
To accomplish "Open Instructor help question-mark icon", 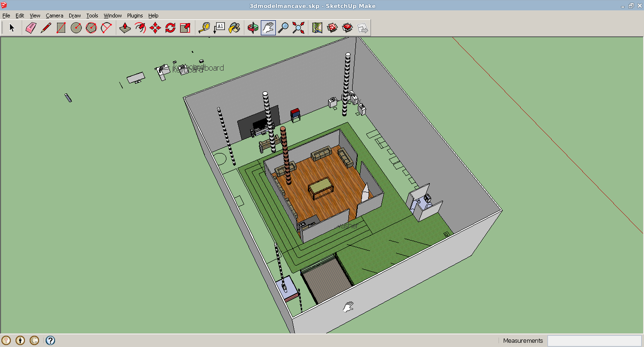I will click(50, 340).
